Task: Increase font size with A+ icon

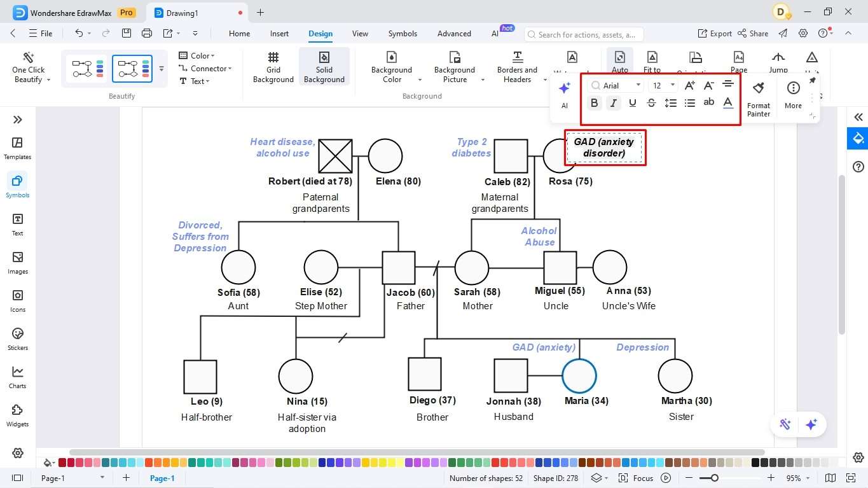Action: tap(690, 85)
